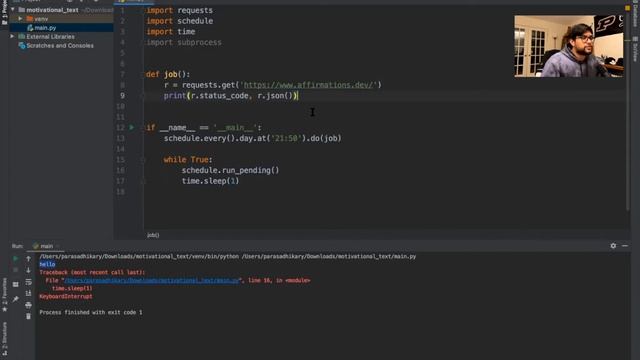The height and width of the screenshot is (360, 640).
Task: Expand External Libraries arrow
Action: 13,37
